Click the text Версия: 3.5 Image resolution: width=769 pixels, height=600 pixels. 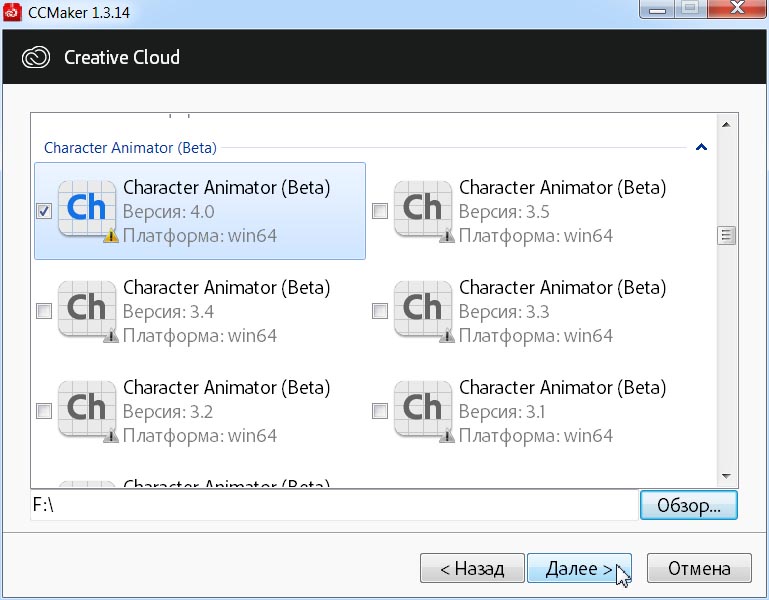click(504, 211)
